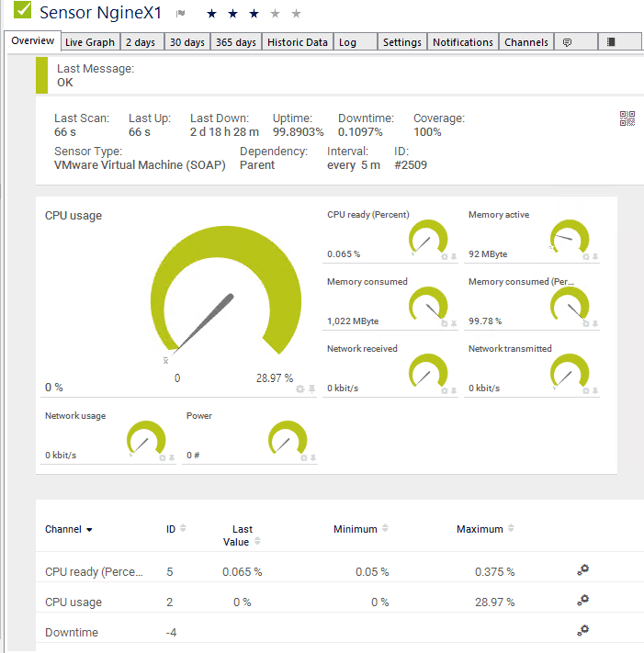Open the QR code icon
644x653 pixels.
627,118
